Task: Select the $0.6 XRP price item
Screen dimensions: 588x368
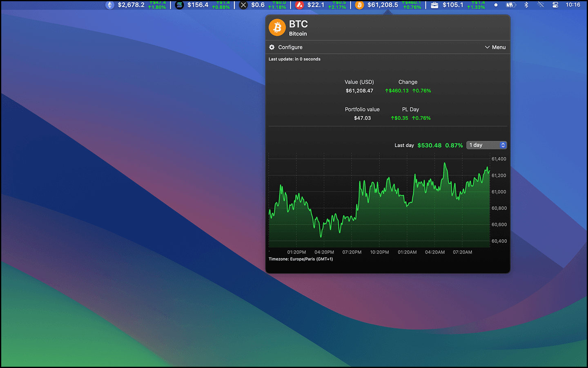Action: (258, 5)
